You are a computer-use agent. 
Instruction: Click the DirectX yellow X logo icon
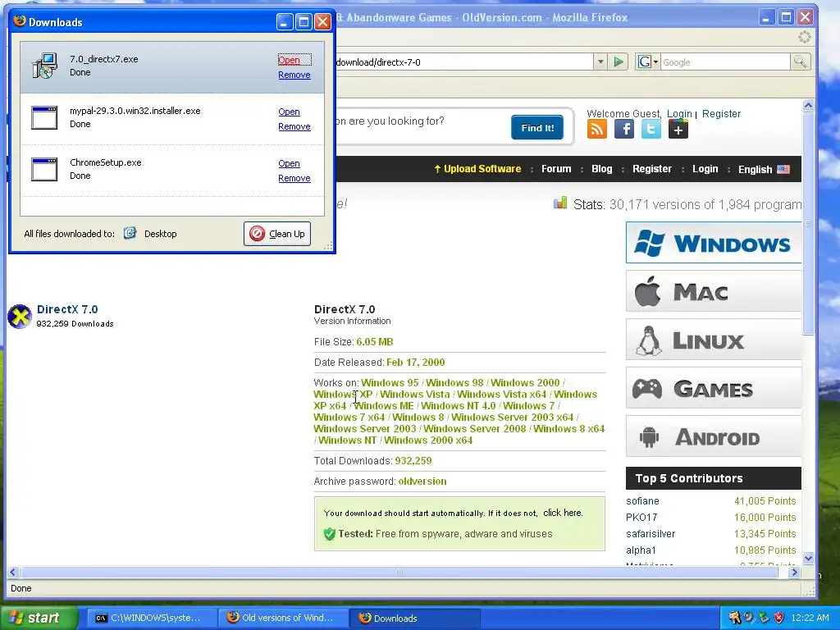[x=20, y=316]
